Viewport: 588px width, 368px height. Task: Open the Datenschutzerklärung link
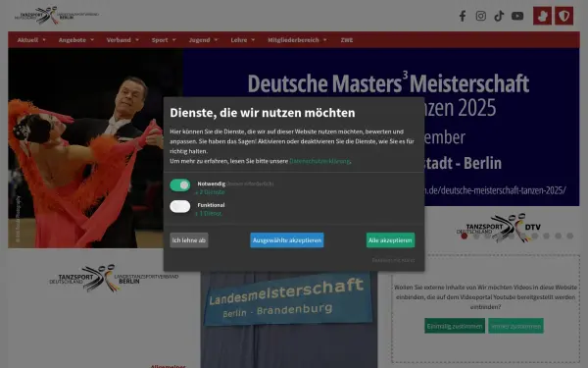click(x=319, y=161)
